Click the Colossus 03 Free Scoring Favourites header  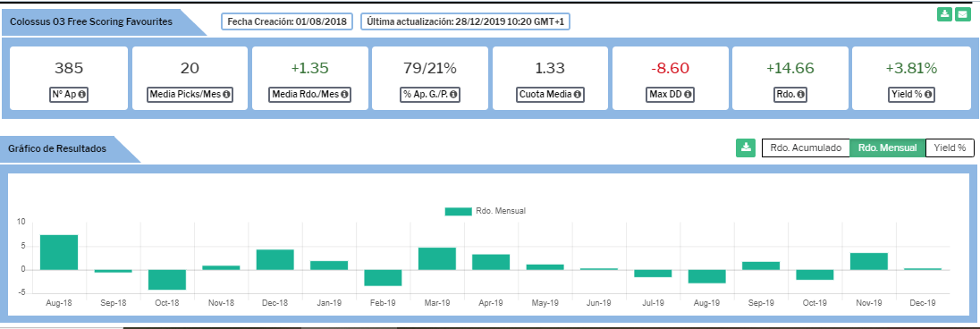point(91,21)
